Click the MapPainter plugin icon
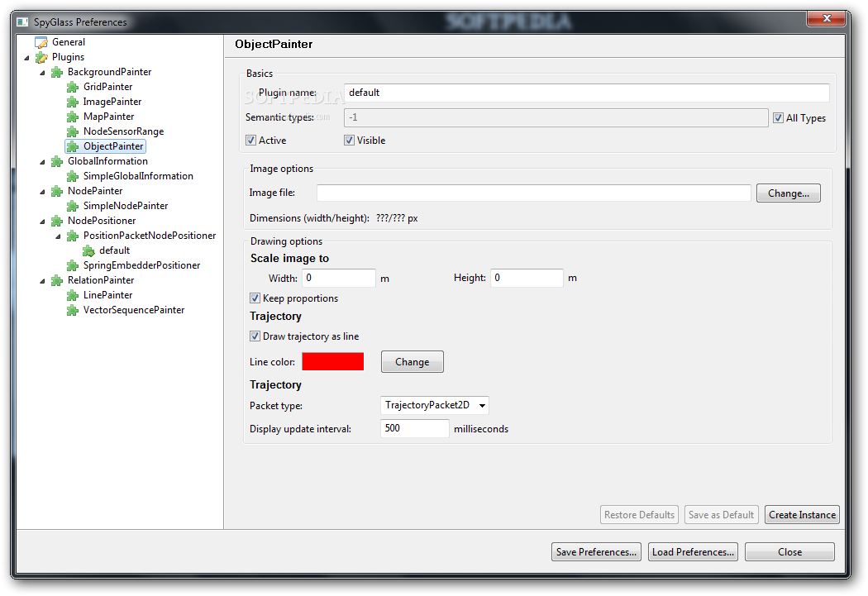The width and height of the screenshot is (868, 596). coord(73,117)
